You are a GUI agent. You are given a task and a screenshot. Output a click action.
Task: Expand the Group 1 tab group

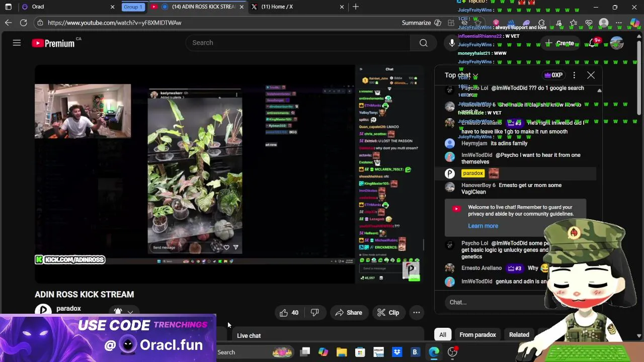click(x=133, y=7)
